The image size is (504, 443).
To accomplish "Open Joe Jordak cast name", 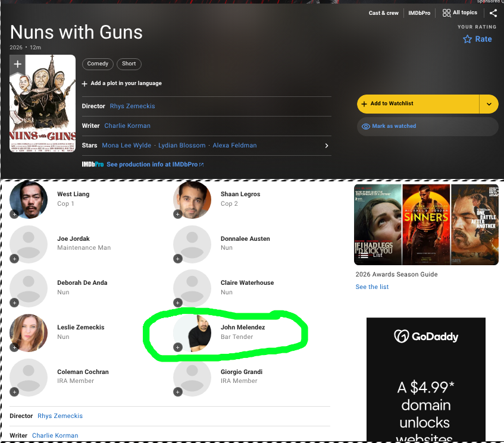I will (x=73, y=238).
